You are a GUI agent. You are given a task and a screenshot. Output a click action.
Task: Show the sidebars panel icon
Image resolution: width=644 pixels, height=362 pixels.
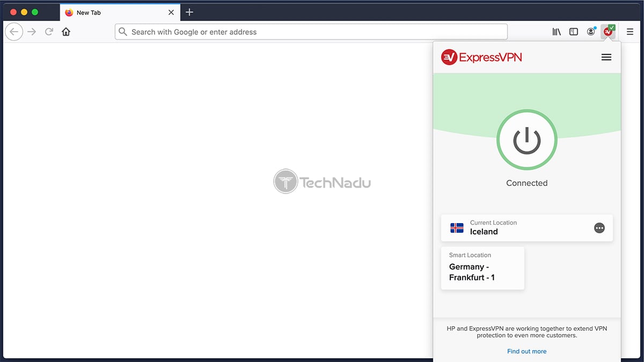tap(574, 32)
